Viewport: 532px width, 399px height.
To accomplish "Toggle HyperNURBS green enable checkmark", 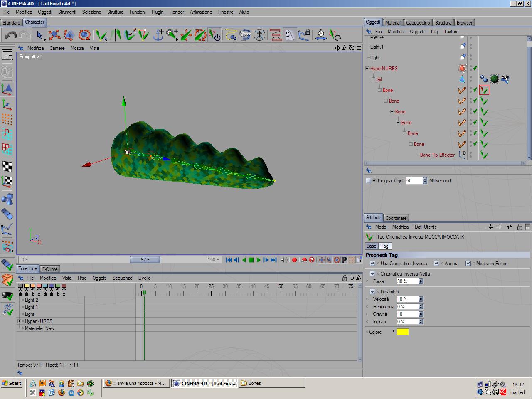I will 475,68.
